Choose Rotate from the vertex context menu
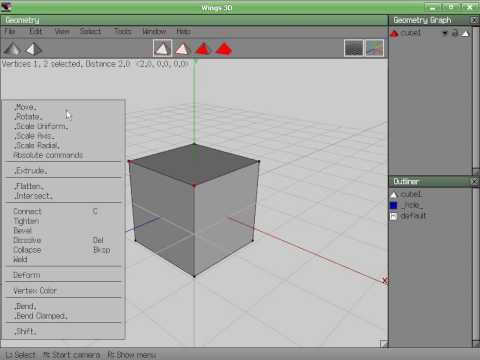The width and height of the screenshot is (480, 360). click(64, 117)
